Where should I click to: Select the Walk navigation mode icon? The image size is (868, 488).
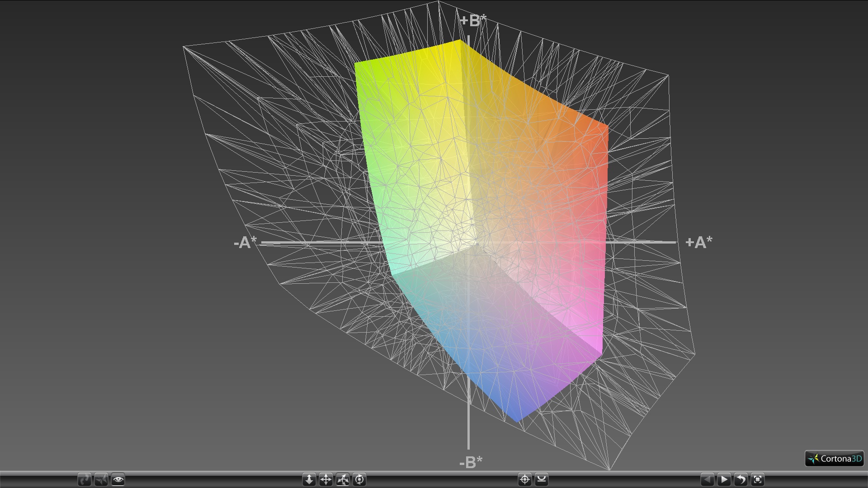point(85,479)
